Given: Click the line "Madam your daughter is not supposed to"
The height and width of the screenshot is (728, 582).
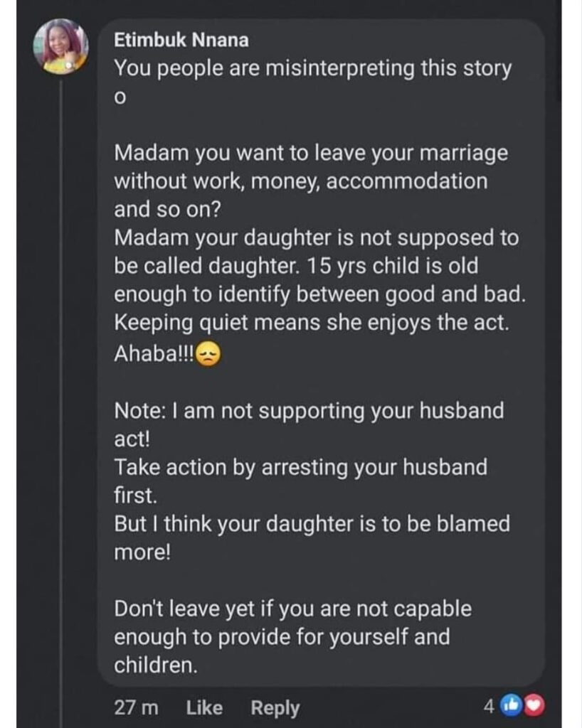Looking at the screenshot, I should tap(316, 239).
